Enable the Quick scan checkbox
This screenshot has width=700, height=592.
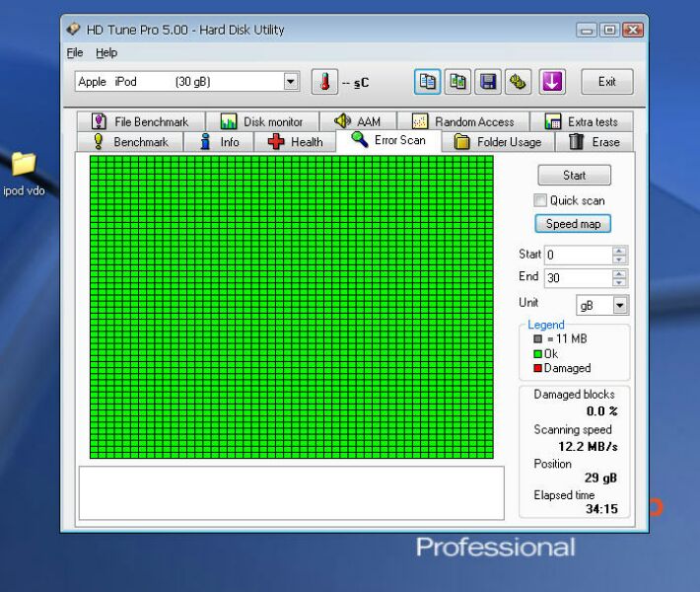click(540, 200)
